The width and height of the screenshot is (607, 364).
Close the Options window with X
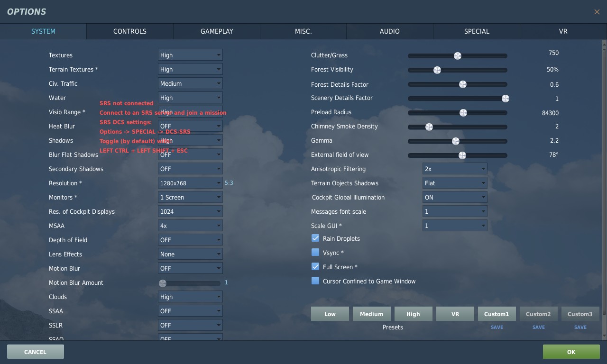pos(597,12)
